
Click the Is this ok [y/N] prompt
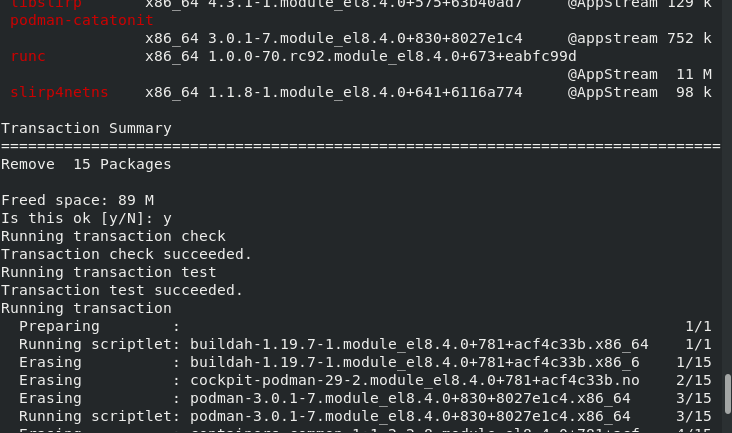pyautogui.click(x=86, y=218)
